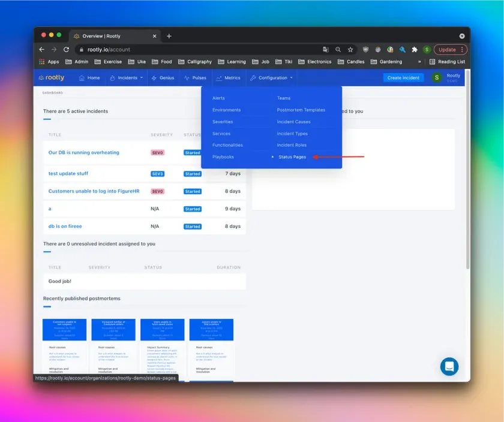The image size is (504, 422).
Task: Open incident 'db is on fireee'
Action: tap(65, 226)
